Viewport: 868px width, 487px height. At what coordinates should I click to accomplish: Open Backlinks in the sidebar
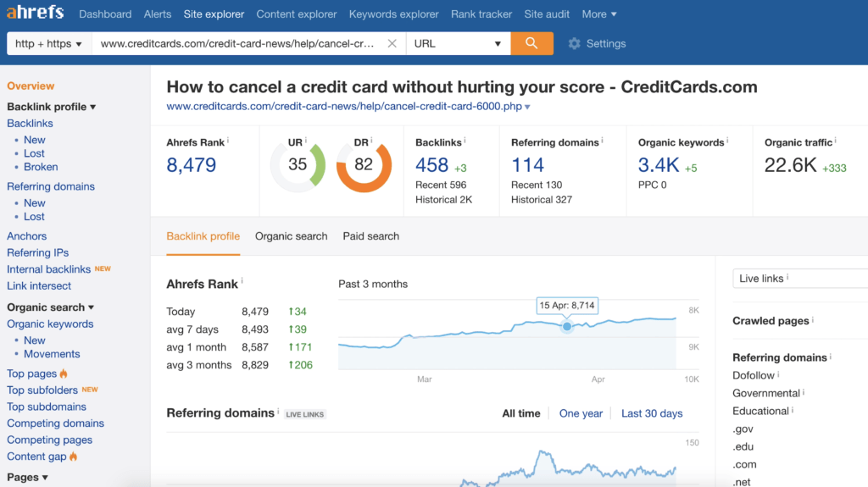pos(30,124)
